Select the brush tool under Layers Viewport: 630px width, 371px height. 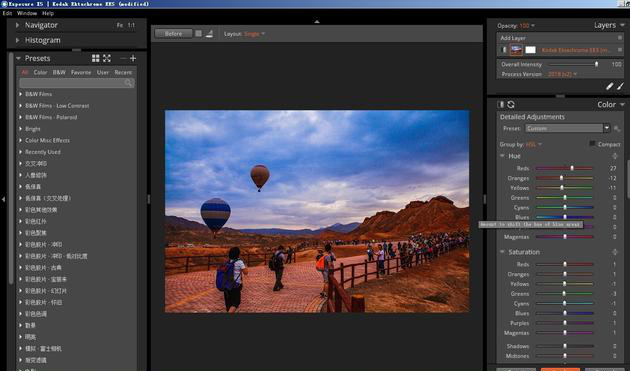click(x=620, y=86)
